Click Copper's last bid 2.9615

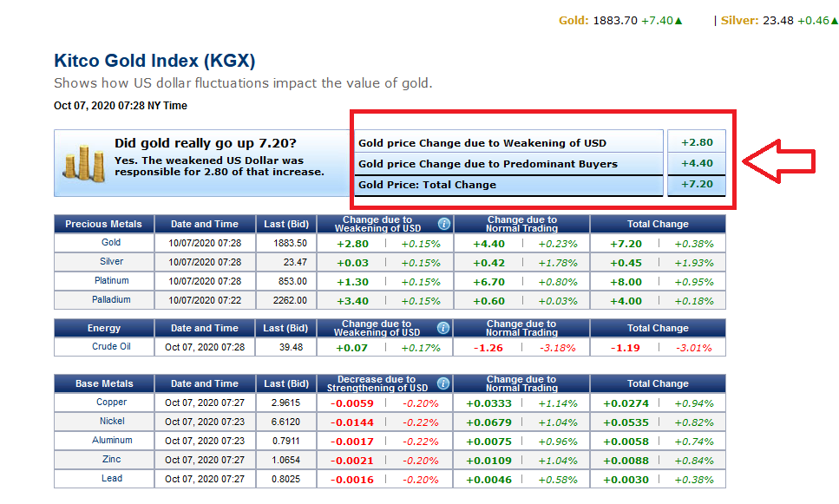click(285, 403)
